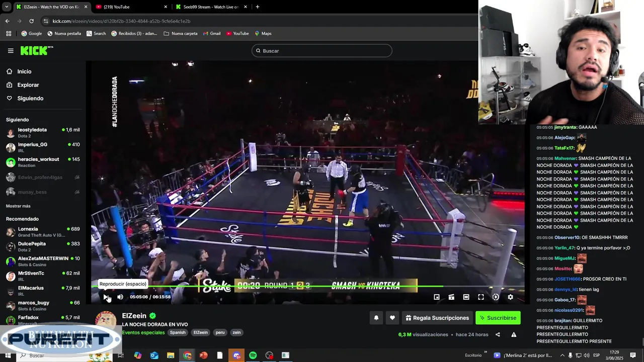644x362 pixels.
Task: Focus the Kick Buscar search field
Action: pos(321,51)
